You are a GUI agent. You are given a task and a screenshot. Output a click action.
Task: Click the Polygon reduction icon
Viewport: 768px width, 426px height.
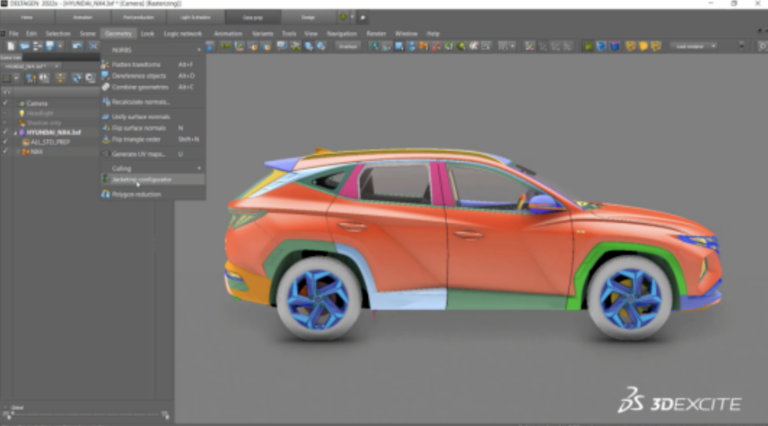(105, 194)
